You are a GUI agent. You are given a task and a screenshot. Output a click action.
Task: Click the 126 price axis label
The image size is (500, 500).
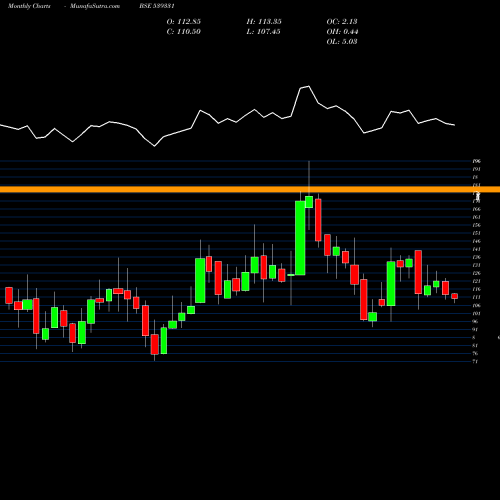coord(476,273)
